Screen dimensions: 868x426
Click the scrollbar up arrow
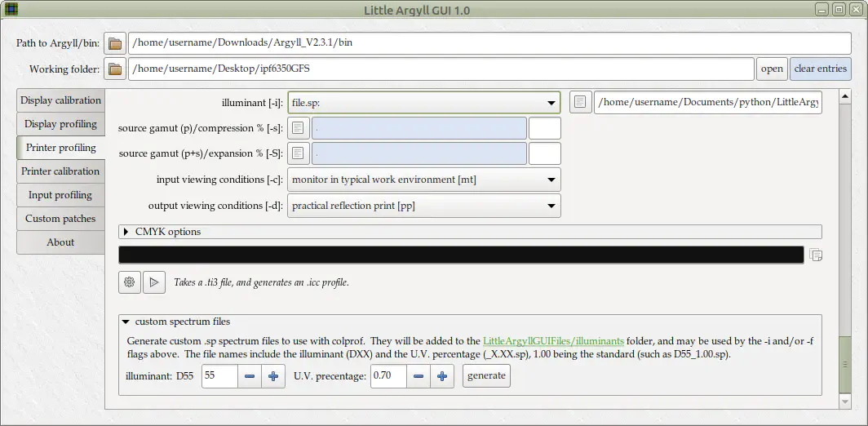pos(845,97)
